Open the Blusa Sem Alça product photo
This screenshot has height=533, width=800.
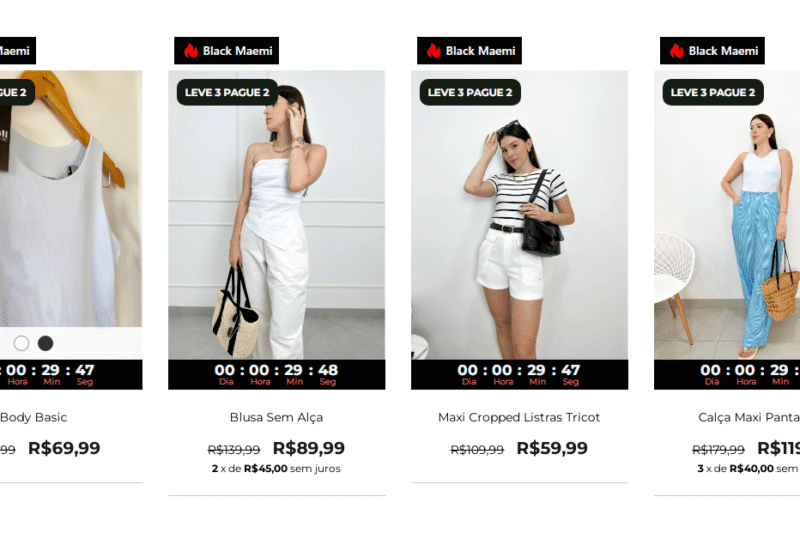277,215
